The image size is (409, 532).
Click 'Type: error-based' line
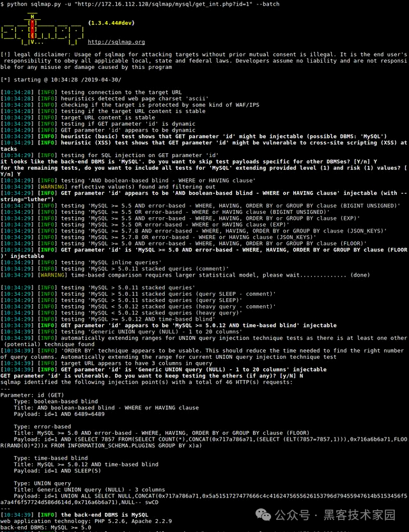[42, 427]
